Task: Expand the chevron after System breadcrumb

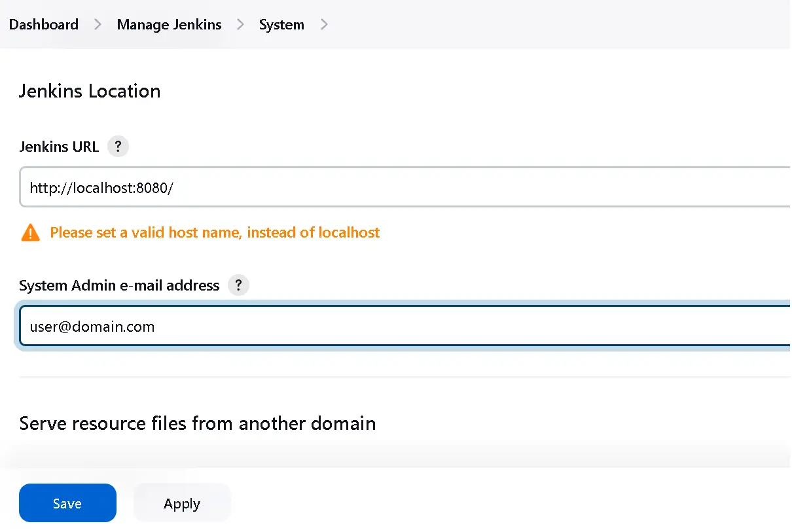Action: [323, 25]
